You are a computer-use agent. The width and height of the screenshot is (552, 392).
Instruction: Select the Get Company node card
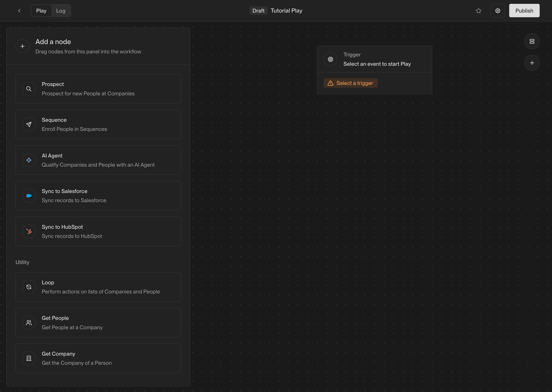[x=98, y=358]
